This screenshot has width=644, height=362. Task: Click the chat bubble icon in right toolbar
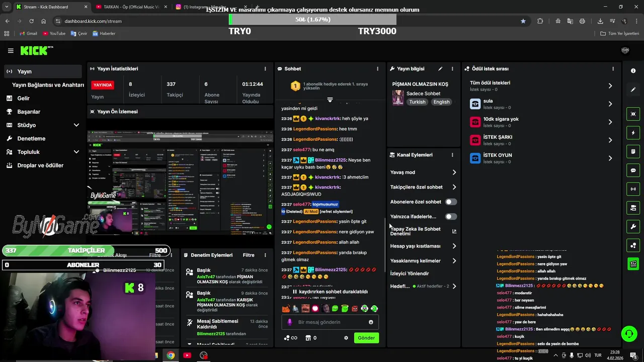633,170
